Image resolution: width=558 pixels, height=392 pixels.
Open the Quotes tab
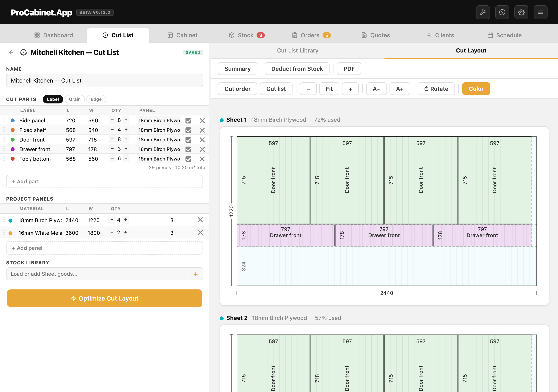point(376,35)
